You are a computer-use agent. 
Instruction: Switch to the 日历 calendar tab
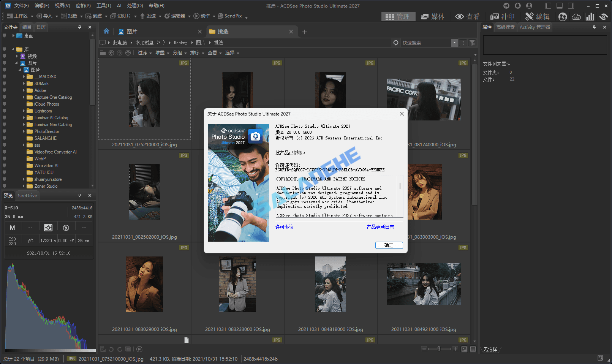pos(41,27)
